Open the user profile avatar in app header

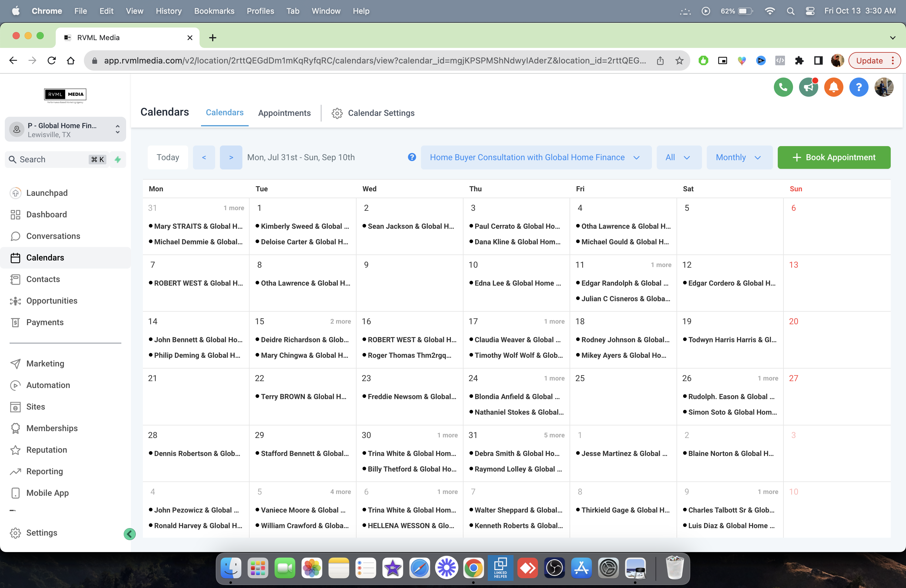click(x=884, y=87)
